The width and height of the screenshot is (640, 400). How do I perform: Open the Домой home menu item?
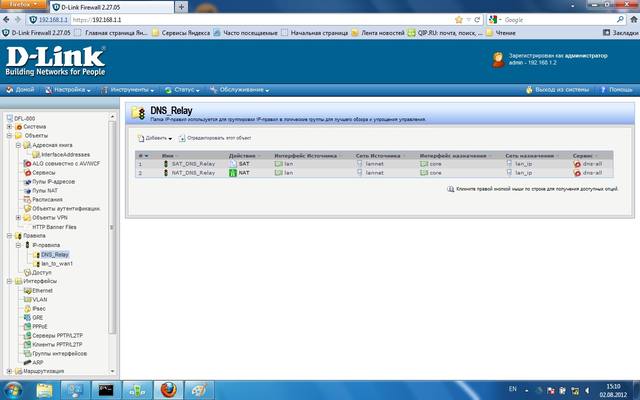(20, 90)
